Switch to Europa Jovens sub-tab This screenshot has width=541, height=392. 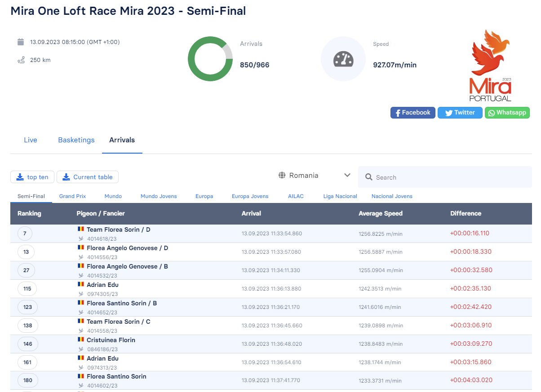click(250, 196)
